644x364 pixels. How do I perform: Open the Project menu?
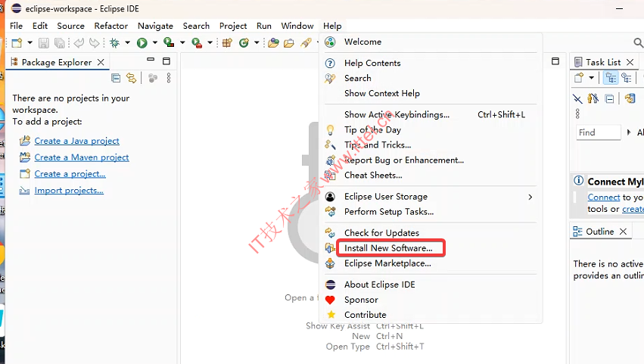pos(233,26)
